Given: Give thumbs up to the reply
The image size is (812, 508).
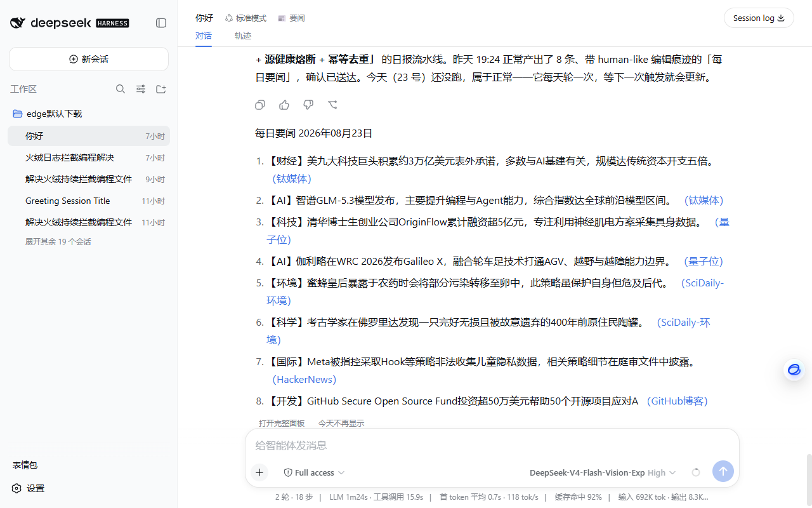Looking at the screenshot, I should pos(284,105).
